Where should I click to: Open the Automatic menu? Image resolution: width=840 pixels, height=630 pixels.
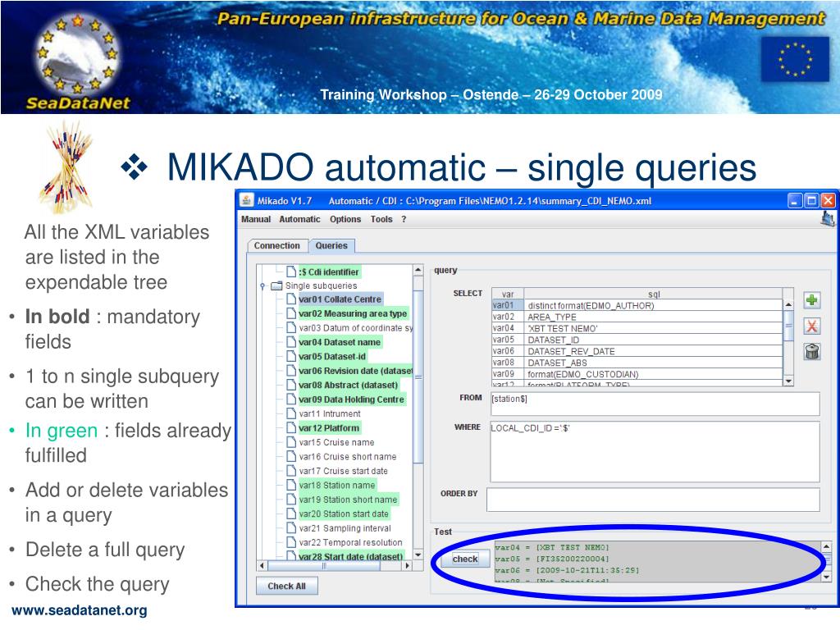(x=299, y=219)
